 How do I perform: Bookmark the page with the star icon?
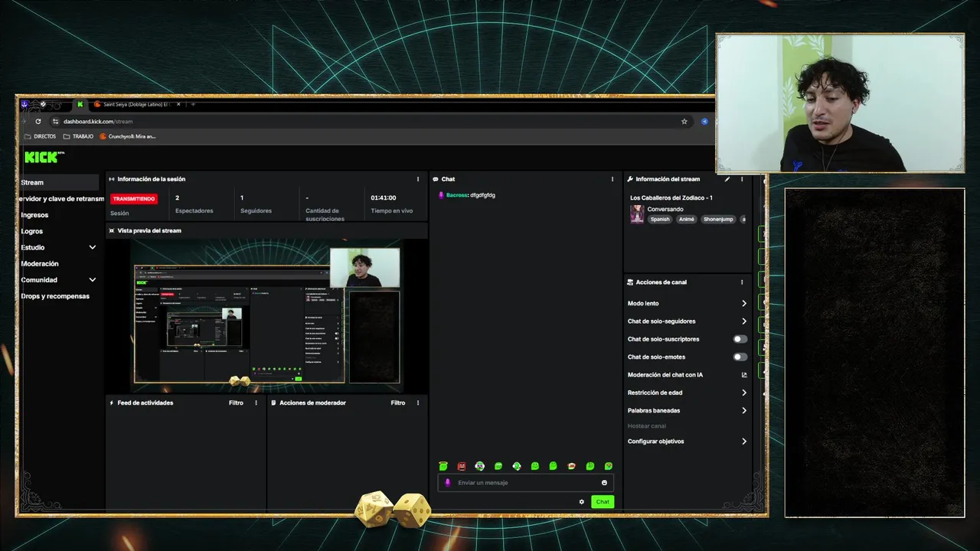click(x=684, y=121)
